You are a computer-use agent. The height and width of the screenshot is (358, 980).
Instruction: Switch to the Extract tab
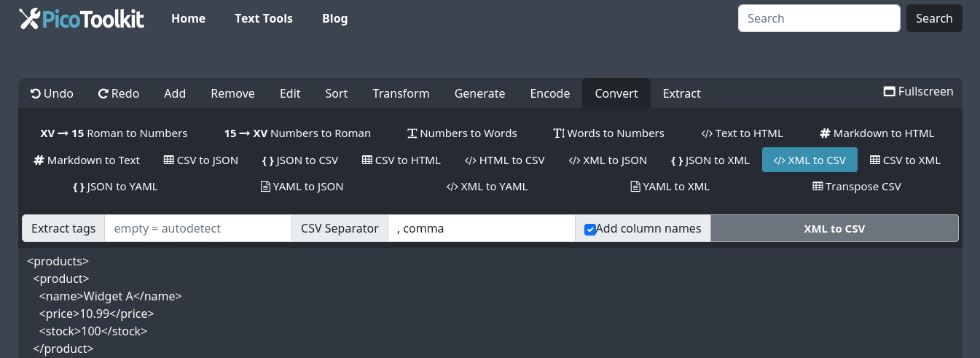pos(681,93)
